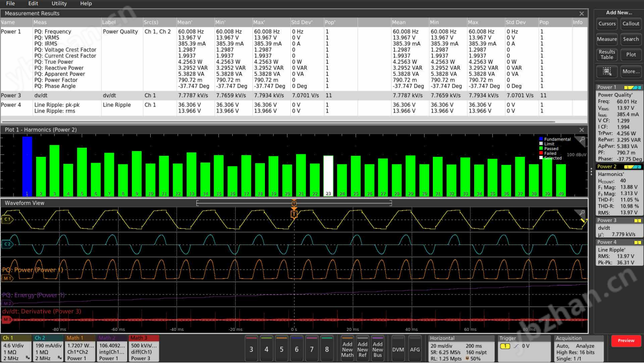Open the Power 1 Power Quality badge
Screen dimensions: 644x363
point(619,123)
